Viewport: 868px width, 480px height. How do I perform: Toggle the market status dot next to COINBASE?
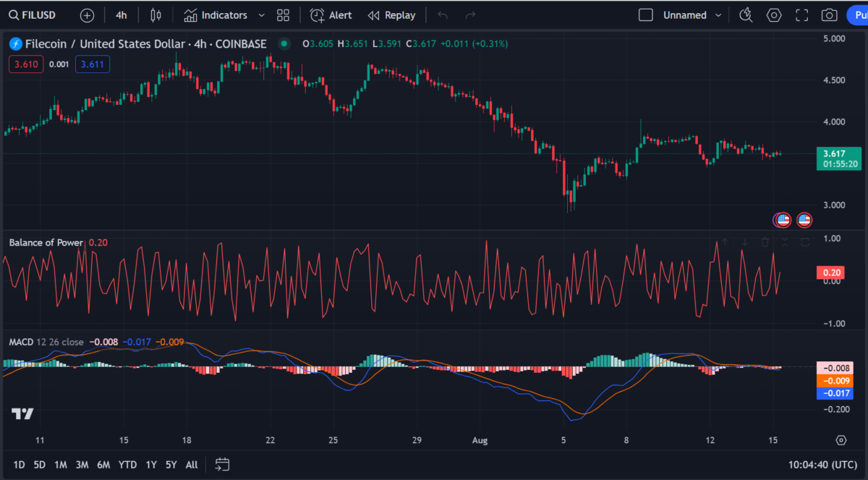click(x=284, y=44)
